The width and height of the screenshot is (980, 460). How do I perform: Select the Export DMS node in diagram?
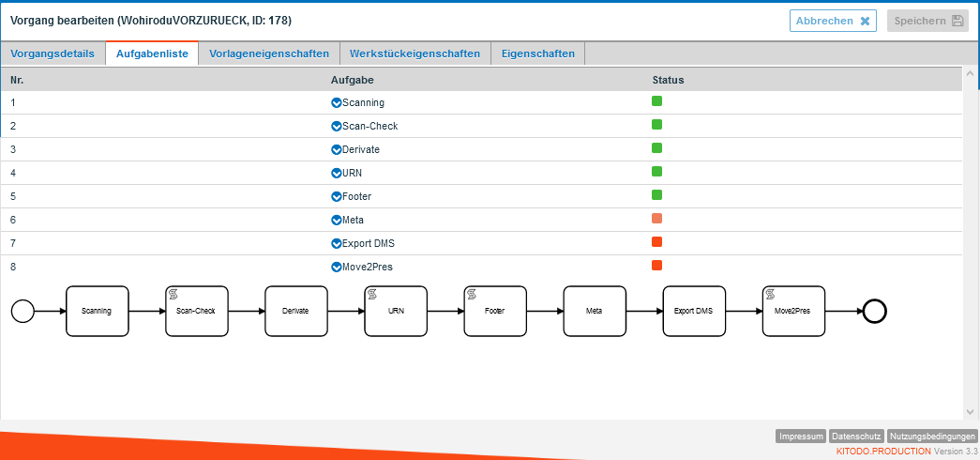tap(694, 311)
